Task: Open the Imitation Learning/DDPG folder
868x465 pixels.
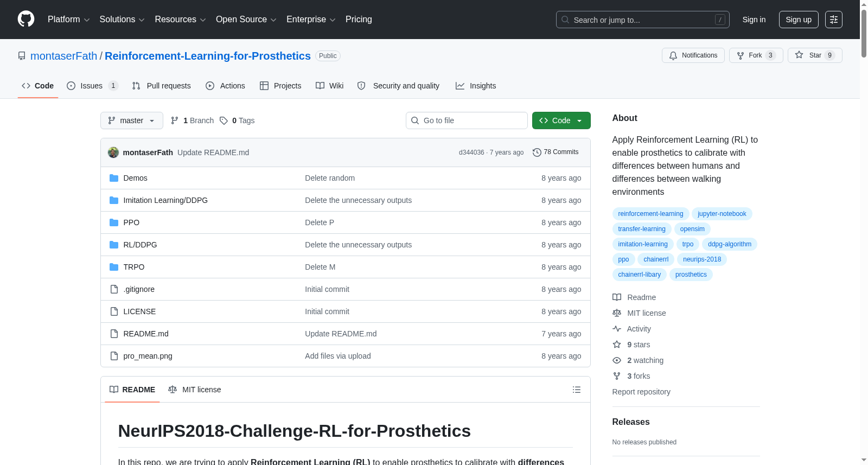Action: pos(165,200)
